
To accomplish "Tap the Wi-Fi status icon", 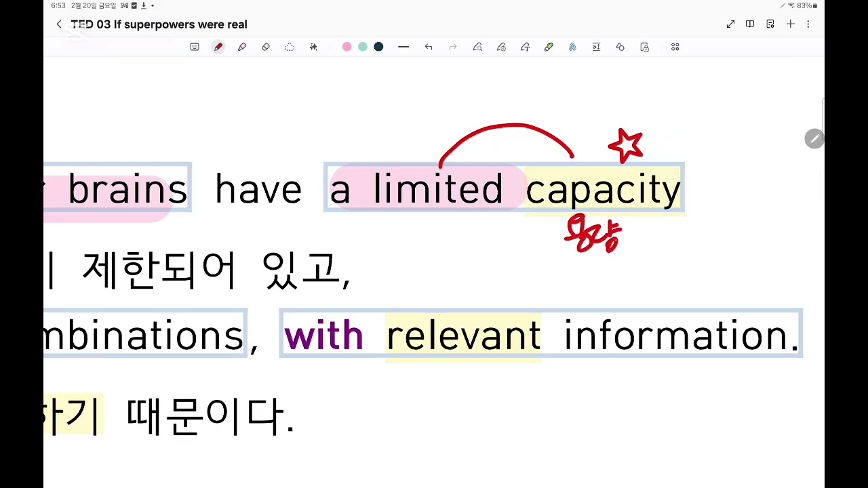I will (791, 5).
